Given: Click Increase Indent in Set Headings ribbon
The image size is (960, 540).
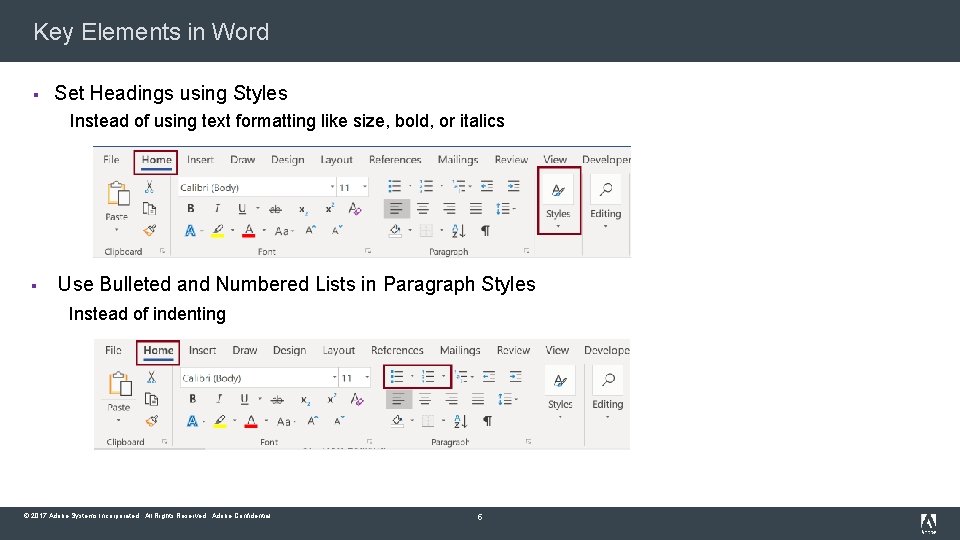Looking at the screenshot, I should tap(513, 186).
